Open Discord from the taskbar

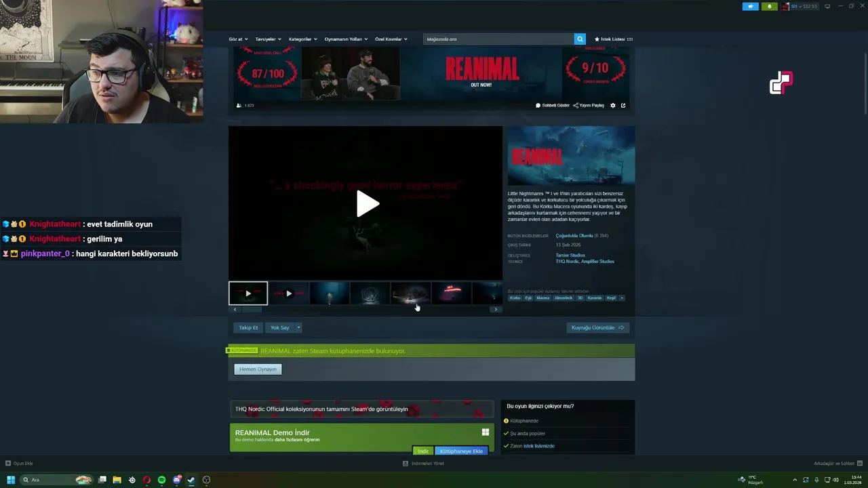coord(176,480)
